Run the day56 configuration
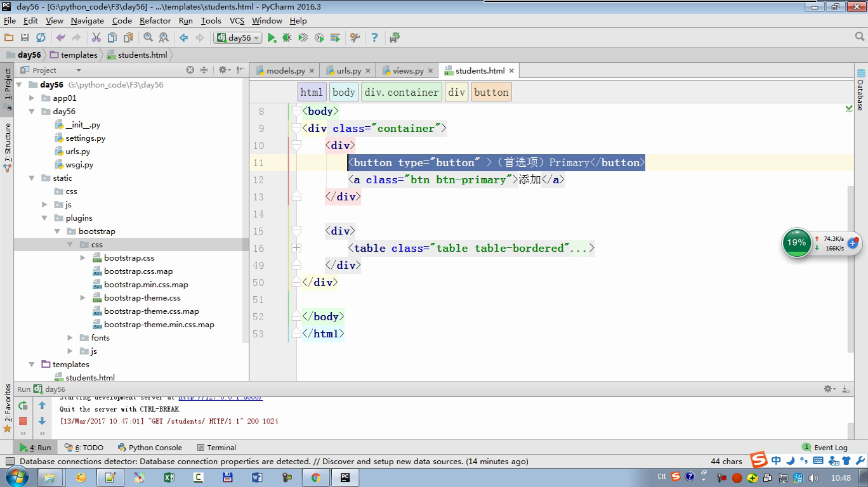The image size is (868, 487). (272, 38)
